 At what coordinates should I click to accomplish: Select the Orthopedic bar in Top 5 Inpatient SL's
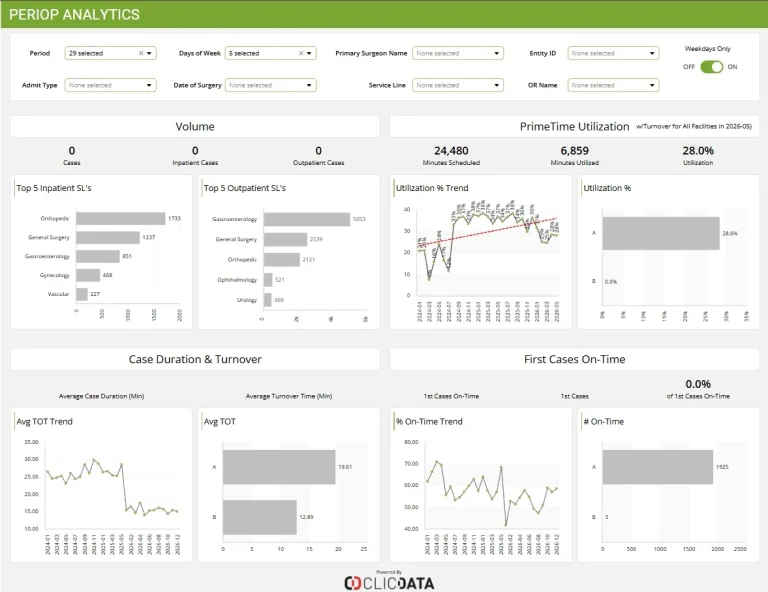click(x=120, y=218)
